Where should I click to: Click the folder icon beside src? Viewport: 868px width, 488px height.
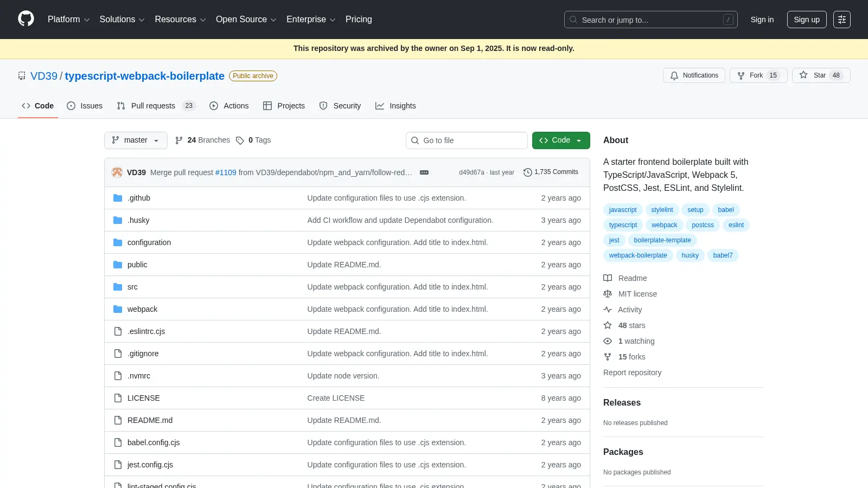pos(118,287)
